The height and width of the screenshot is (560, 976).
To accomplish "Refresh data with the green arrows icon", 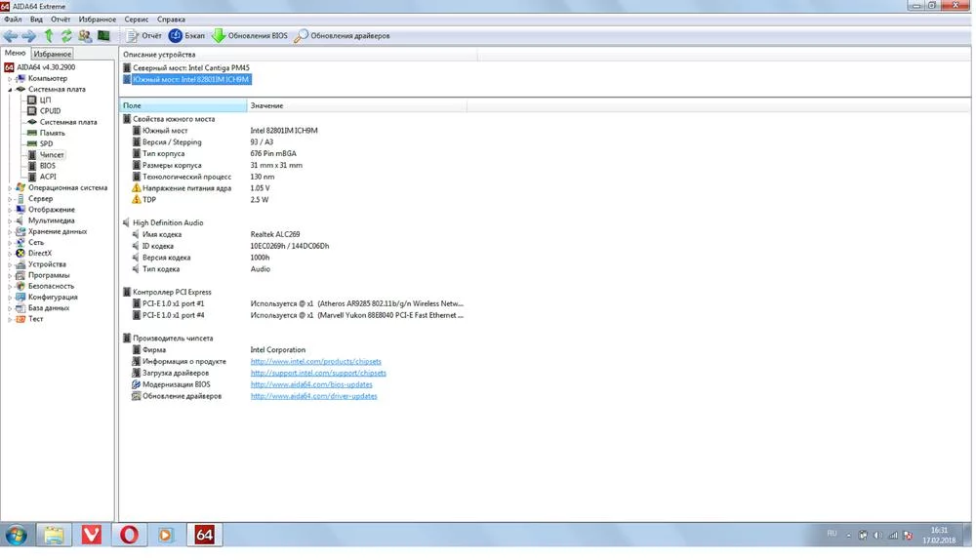I will pyautogui.click(x=66, y=36).
